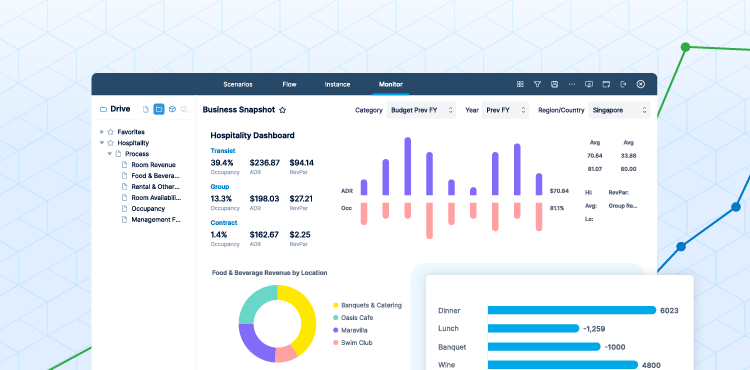This screenshot has height=370, width=750.
Task: Click the Drive folder icon
Action: 103,109
